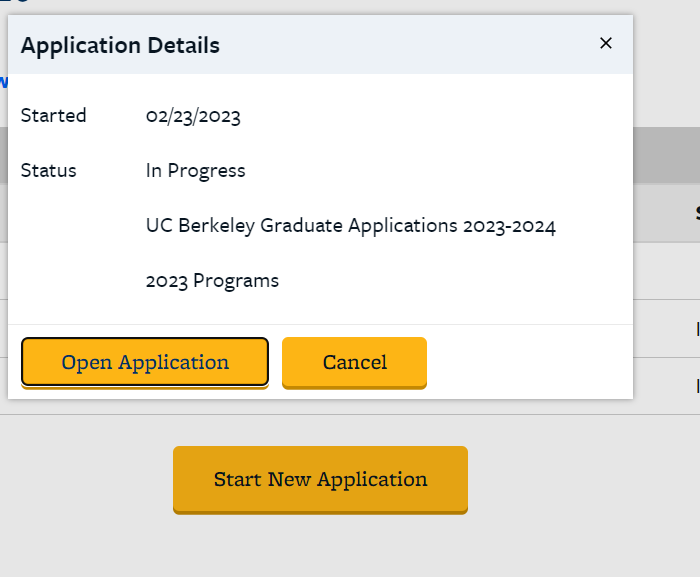Click the dark gray table bar behind dialog
Image resolution: width=700 pixels, height=577 pixels.
665,155
